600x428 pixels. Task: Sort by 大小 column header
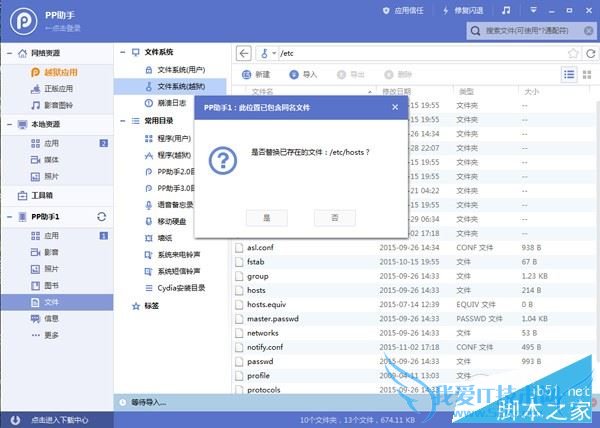[532, 92]
